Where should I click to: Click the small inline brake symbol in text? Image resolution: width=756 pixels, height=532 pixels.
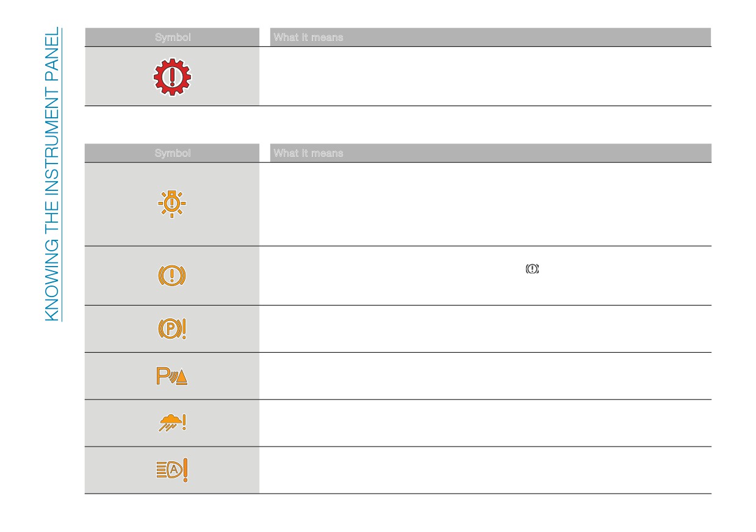(533, 269)
